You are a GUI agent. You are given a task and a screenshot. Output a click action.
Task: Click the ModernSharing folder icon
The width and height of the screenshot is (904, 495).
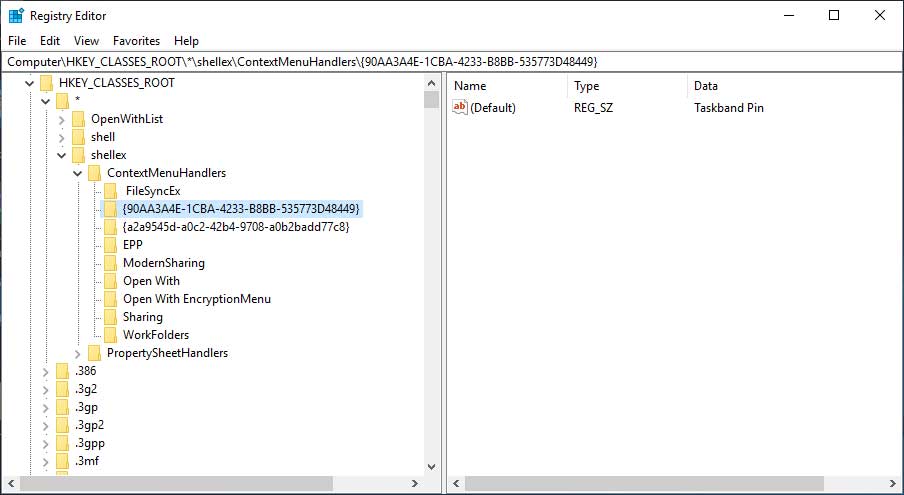point(111,263)
